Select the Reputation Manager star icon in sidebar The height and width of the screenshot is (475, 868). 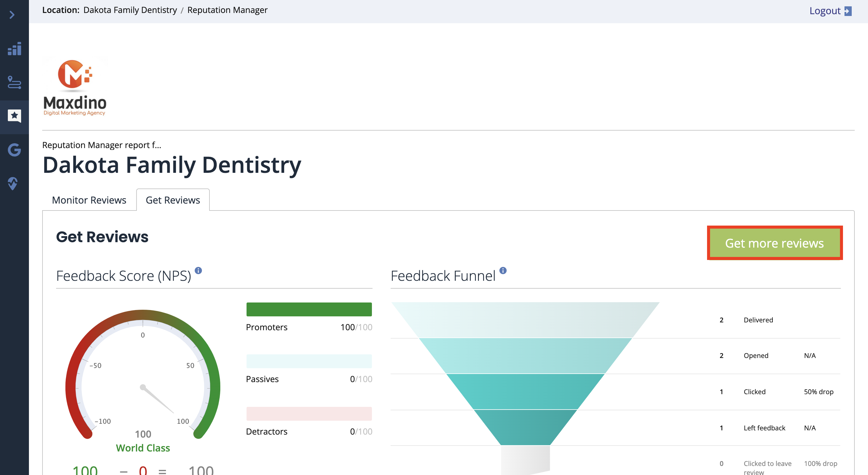14,116
